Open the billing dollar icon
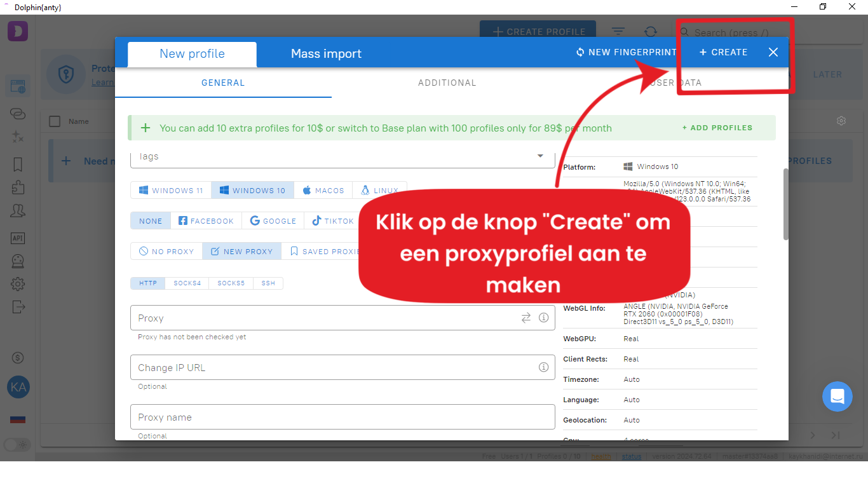Viewport: 868px width, 488px height. click(18, 358)
